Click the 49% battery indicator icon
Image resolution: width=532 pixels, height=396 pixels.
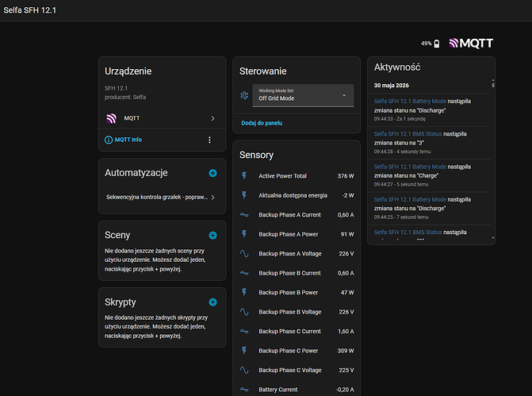[437, 44]
